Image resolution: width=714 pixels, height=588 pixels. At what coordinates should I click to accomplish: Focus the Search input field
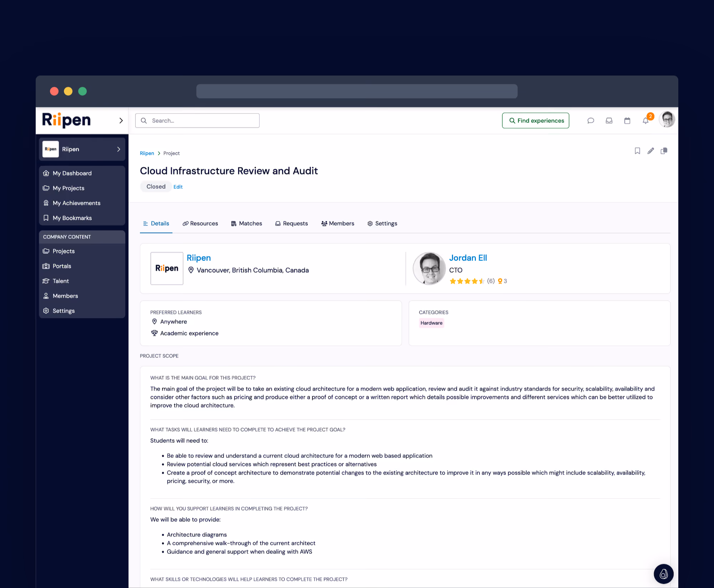197,121
